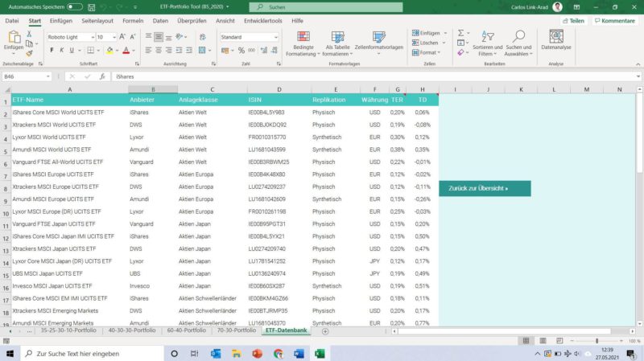The image size is (644, 361).
Task: Click the AutoSum sigma icon
Action: (460, 33)
